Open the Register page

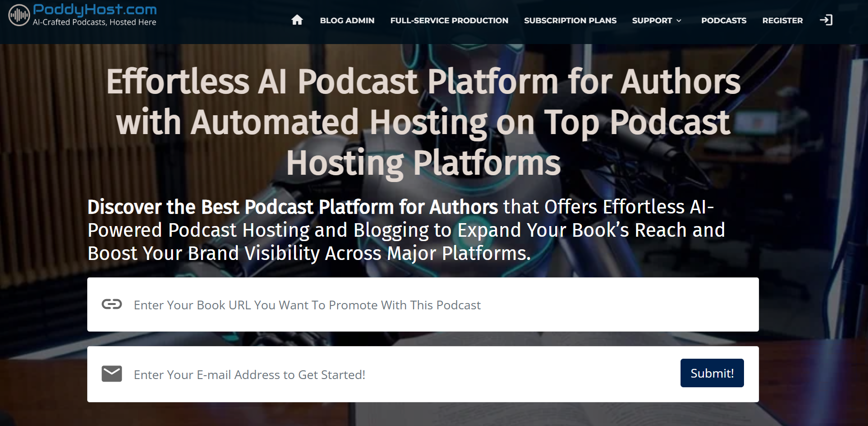782,20
